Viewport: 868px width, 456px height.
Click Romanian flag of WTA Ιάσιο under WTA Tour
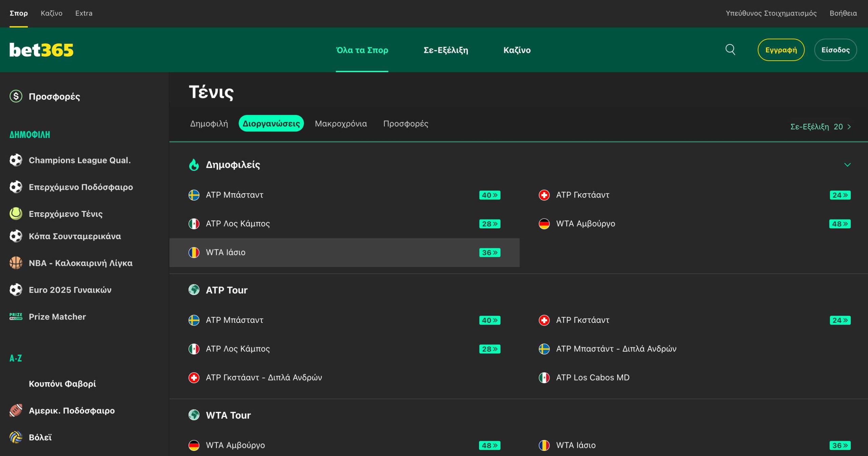544,445
